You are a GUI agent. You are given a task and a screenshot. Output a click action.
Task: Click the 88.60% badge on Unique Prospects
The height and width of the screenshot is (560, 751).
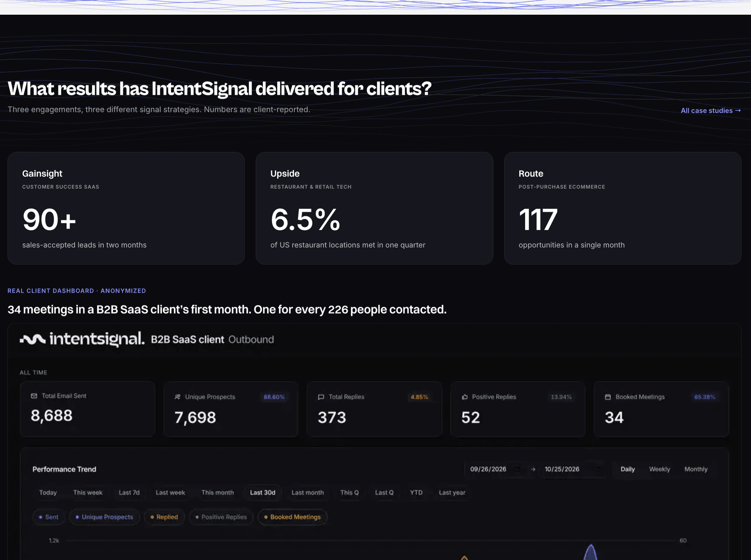274,397
